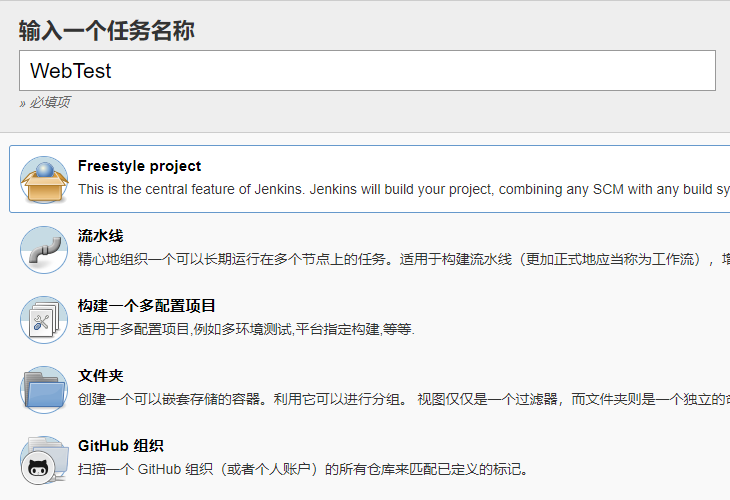Click the Freestyle project box icon
Image resolution: width=730 pixels, height=500 pixels.
[44, 180]
